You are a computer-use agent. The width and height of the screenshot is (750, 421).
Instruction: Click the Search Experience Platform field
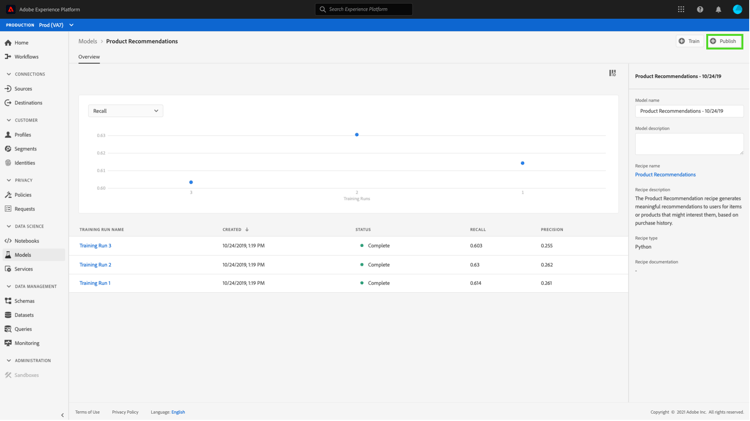pyautogui.click(x=364, y=9)
